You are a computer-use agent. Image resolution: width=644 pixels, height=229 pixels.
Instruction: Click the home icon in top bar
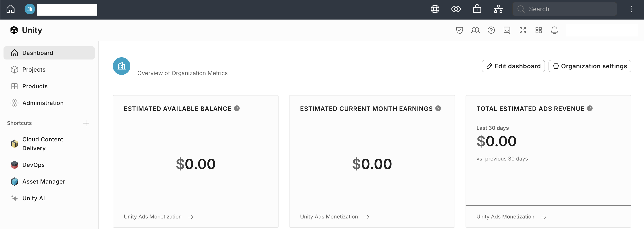point(11,9)
